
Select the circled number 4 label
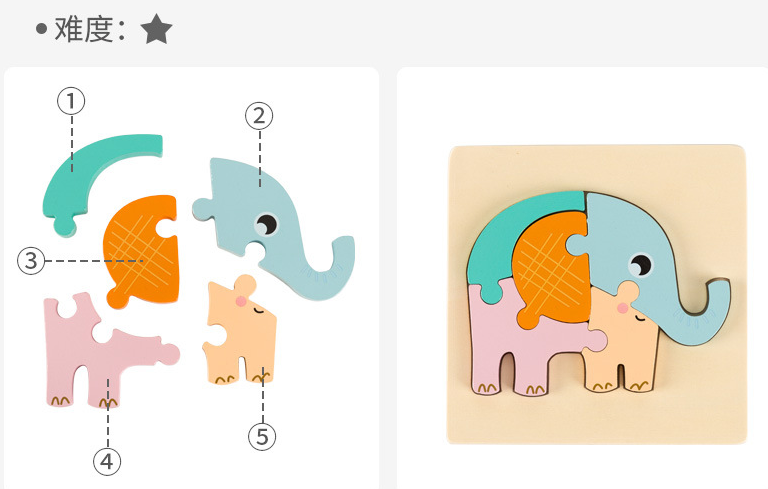click(x=107, y=462)
